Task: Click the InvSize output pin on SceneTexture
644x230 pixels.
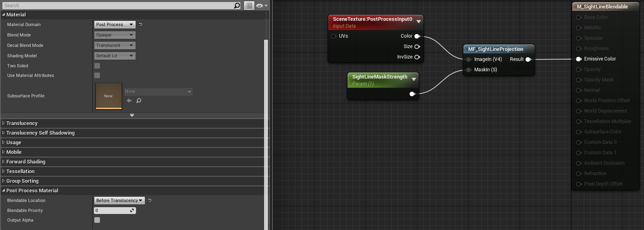Action: [x=417, y=57]
